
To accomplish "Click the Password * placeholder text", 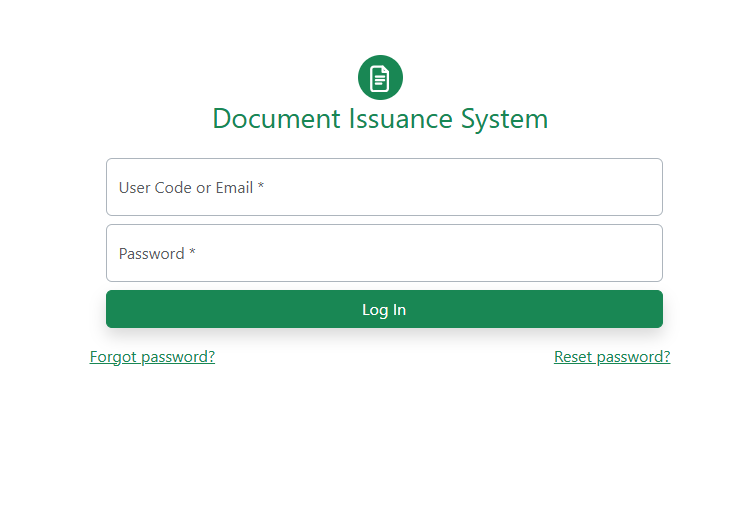I will (157, 253).
